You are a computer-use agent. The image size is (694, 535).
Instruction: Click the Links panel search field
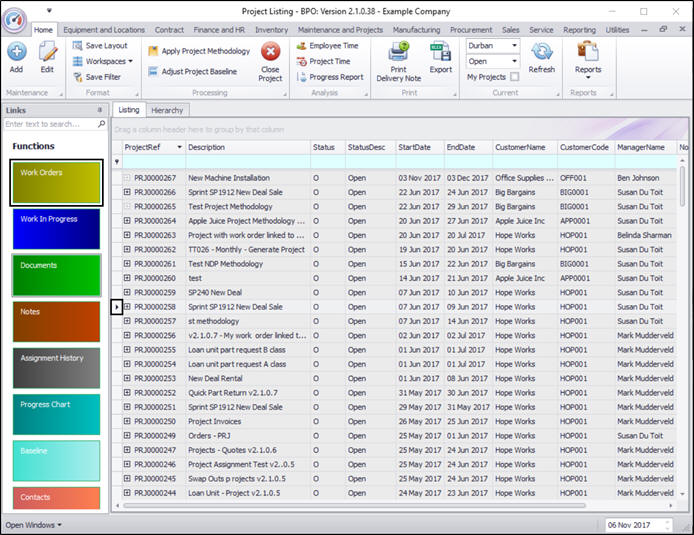point(50,125)
